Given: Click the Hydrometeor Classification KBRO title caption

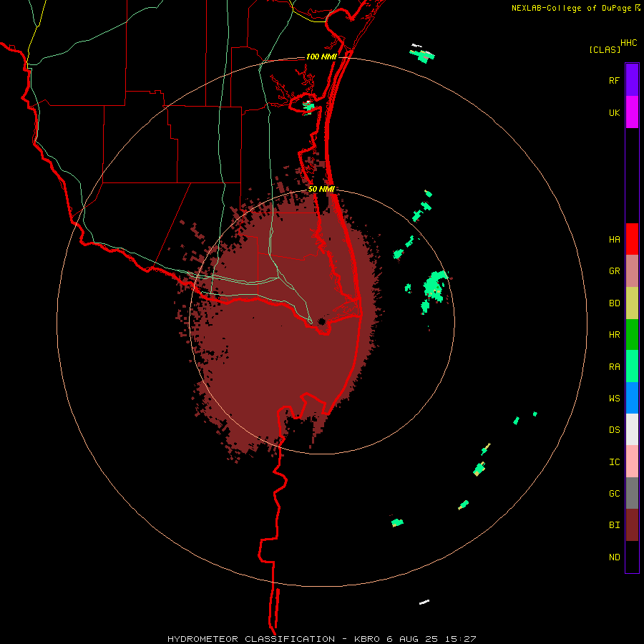Looking at the screenshot, I should point(321,639).
